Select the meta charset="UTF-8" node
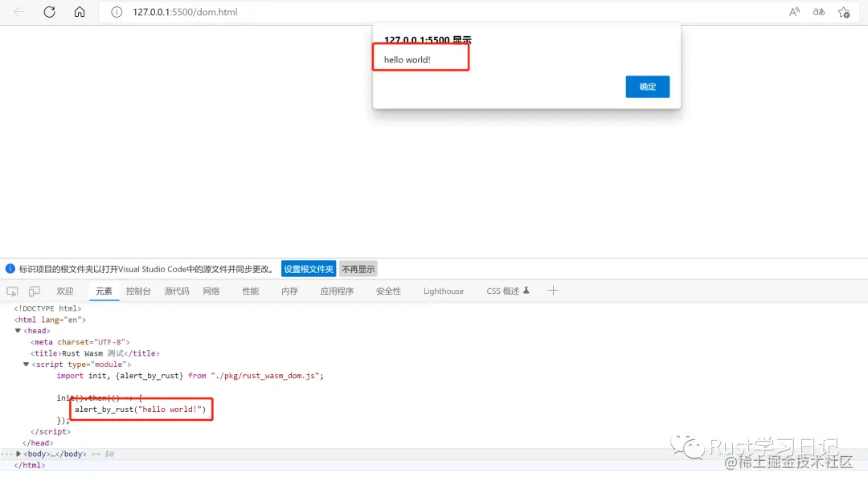This screenshot has width=868, height=485. tap(80, 342)
